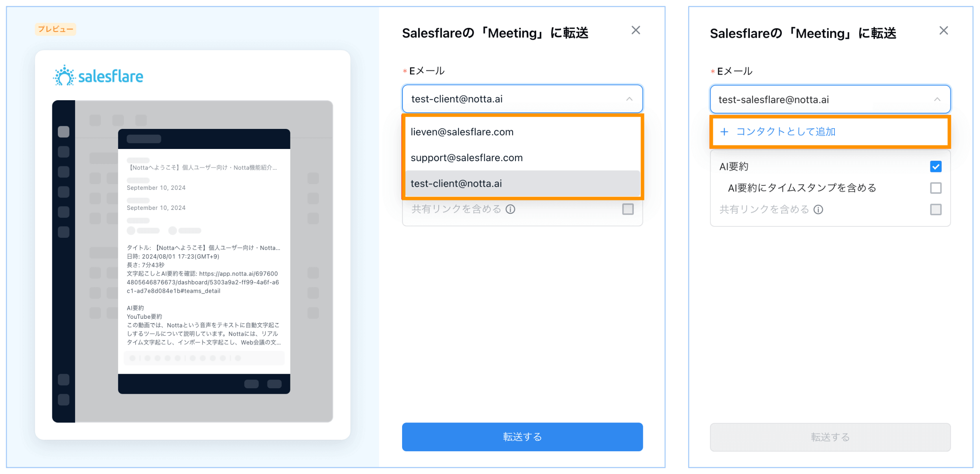Image resolution: width=980 pixels, height=474 pixels.
Task: Open email dropdown showing test-salesflare@notta.ai
Action: tap(830, 99)
